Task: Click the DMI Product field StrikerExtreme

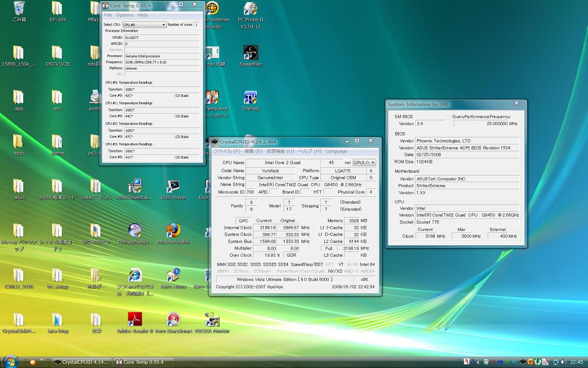Action: pos(467,185)
